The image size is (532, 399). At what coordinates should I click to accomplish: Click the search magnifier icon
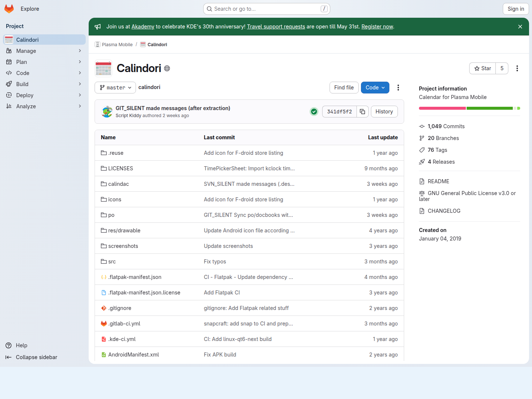pyautogui.click(x=209, y=9)
